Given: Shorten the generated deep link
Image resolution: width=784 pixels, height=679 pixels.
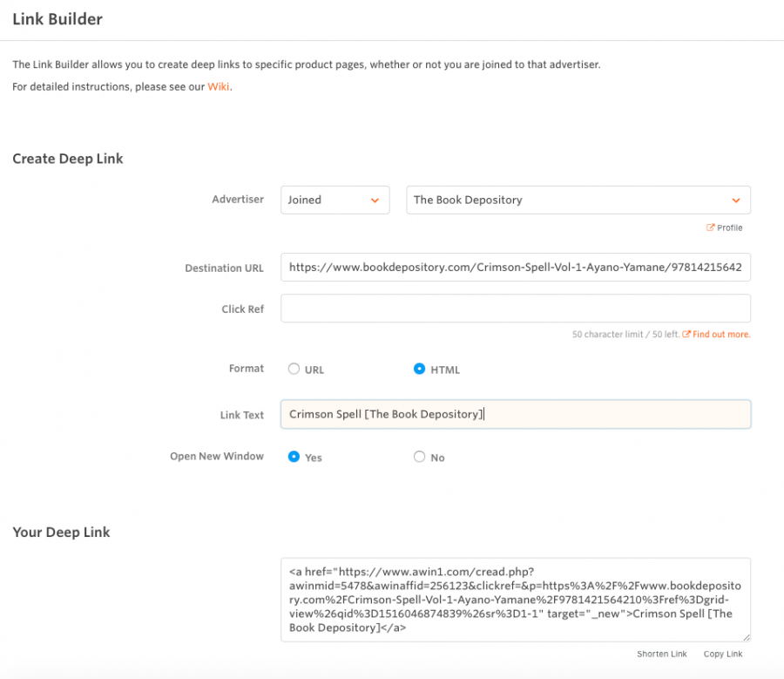Looking at the screenshot, I should [x=662, y=654].
